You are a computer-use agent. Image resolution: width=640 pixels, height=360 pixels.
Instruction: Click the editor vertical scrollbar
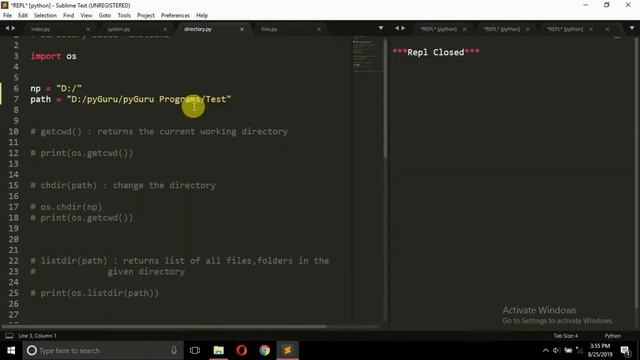(385, 98)
